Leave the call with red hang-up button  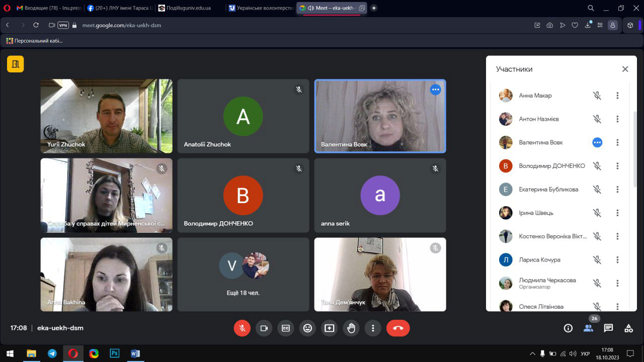[398, 328]
